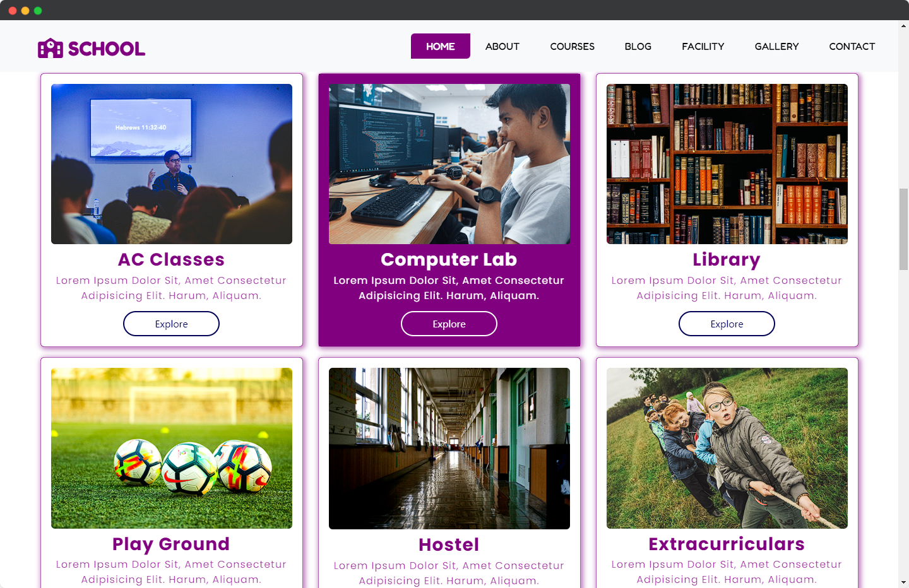Open the HOME menu item

(441, 46)
